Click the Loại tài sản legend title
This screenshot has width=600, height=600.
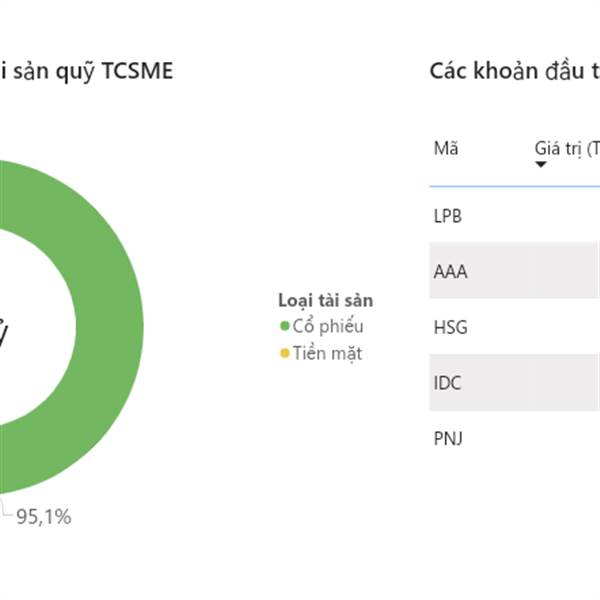click(x=326, y=300)
